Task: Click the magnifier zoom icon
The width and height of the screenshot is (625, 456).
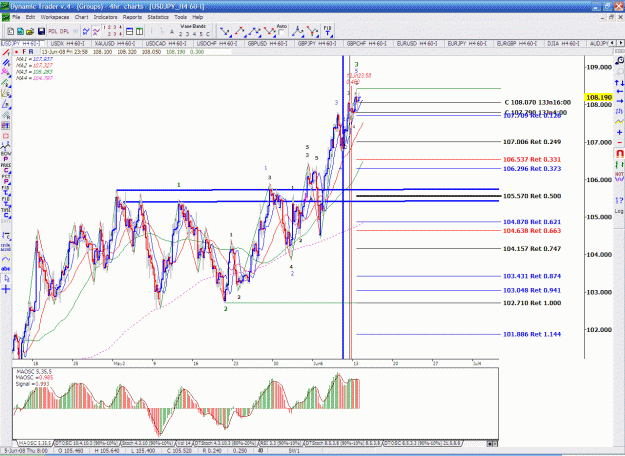Action: pos(619,61)
